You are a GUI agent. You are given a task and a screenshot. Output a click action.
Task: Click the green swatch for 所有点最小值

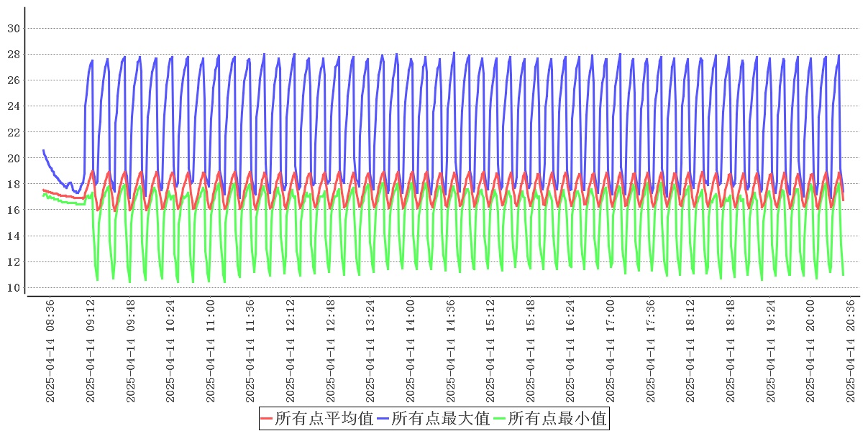[500, 418]
